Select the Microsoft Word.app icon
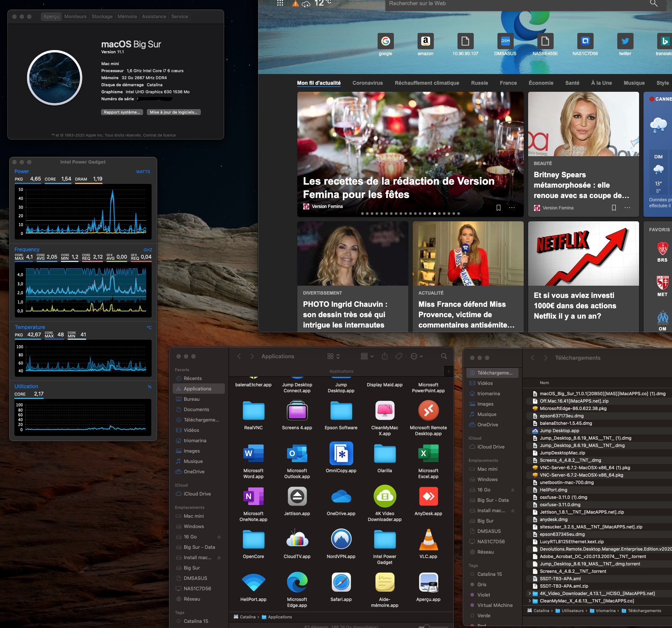This screenshot has width=672, height=628. coord(253,454)
